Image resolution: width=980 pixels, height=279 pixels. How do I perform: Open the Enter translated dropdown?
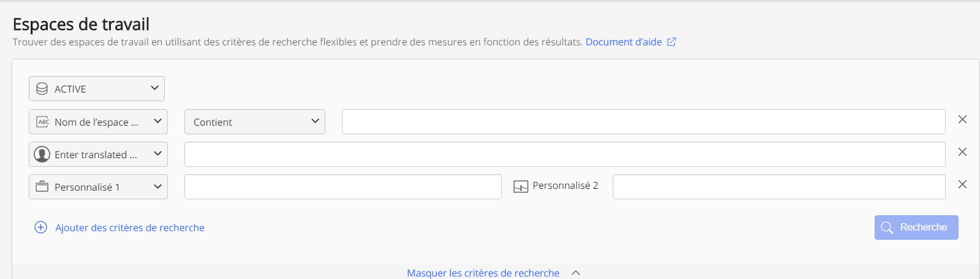tap(158, 154)
